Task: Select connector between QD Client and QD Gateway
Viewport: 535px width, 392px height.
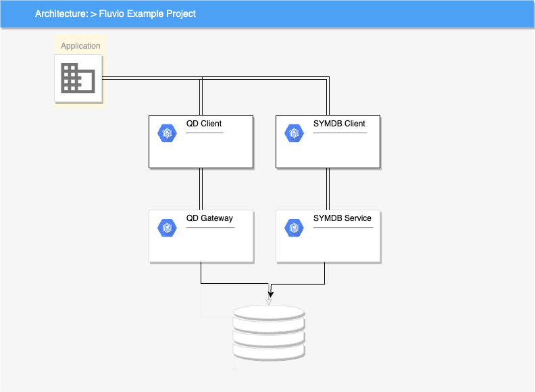Action: (201, 189)
